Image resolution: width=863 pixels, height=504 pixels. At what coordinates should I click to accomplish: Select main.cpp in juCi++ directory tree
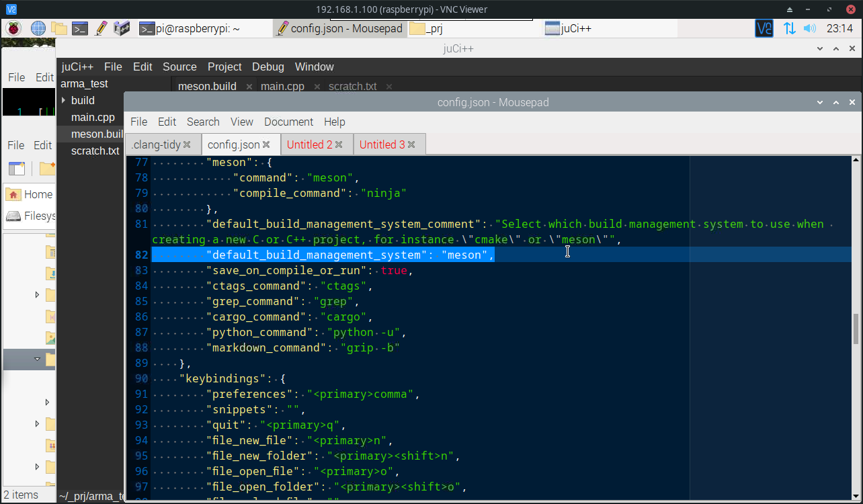point(93,117)
